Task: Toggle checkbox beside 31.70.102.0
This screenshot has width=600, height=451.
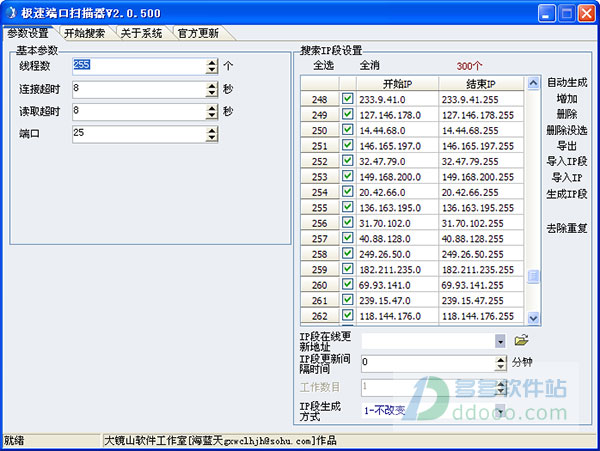Action: (347, 223)
